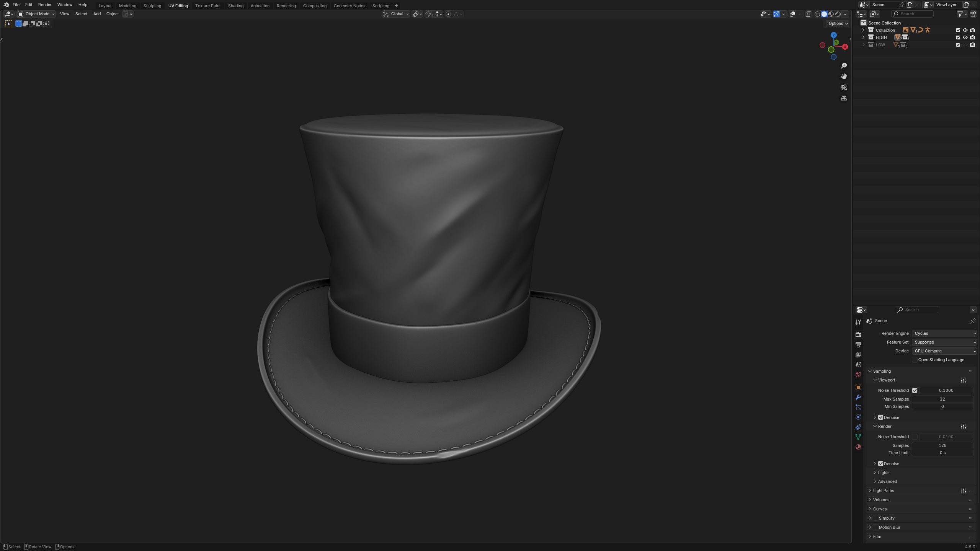
Task: Open the World properties tab
Action: (858, 375)
